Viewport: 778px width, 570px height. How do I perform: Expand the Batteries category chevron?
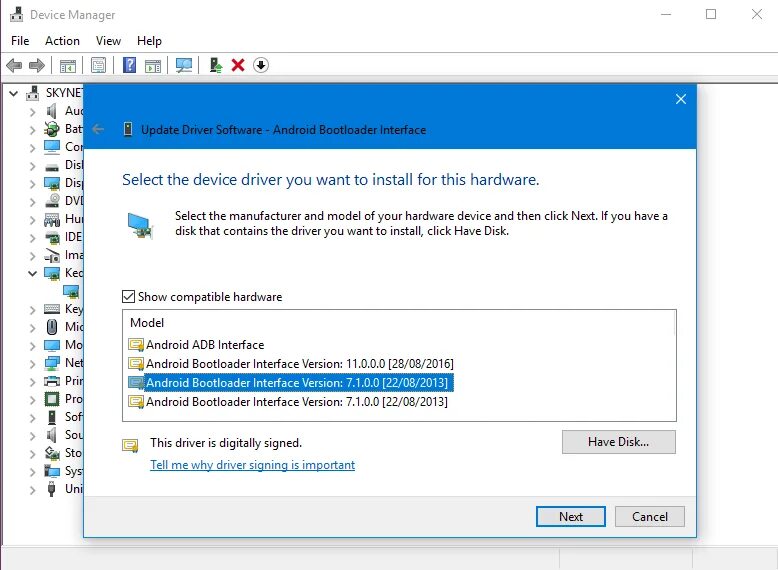point(33,130)
